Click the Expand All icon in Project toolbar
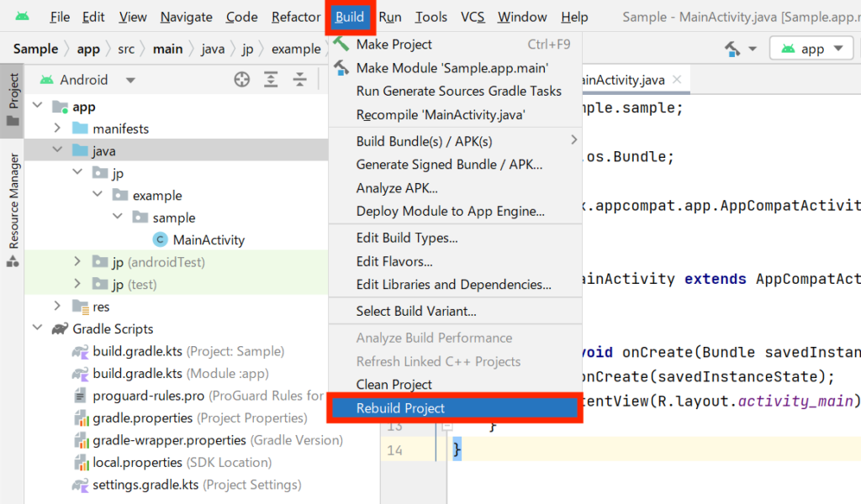This screenshot has height=504, width=861. pos(271,80)
